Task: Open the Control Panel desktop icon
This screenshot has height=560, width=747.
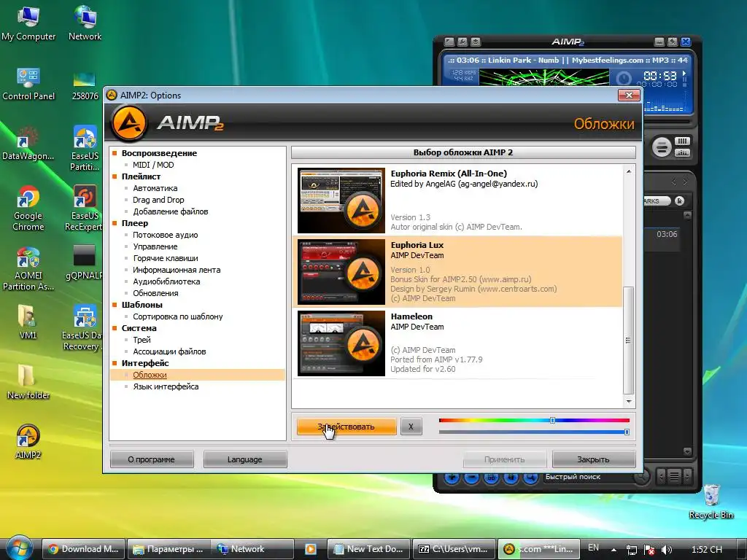Action: point(28,84)
